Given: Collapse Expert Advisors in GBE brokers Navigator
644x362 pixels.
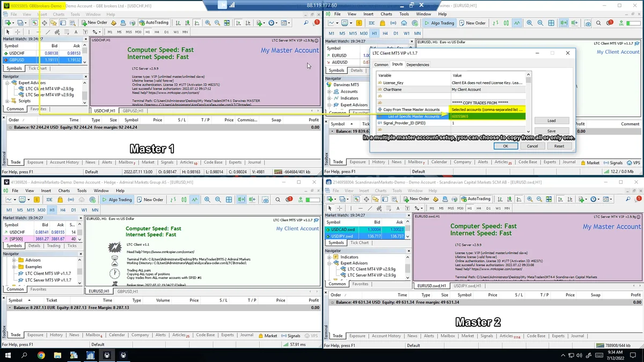Looking at the screenshot, I should click(7, 83).
